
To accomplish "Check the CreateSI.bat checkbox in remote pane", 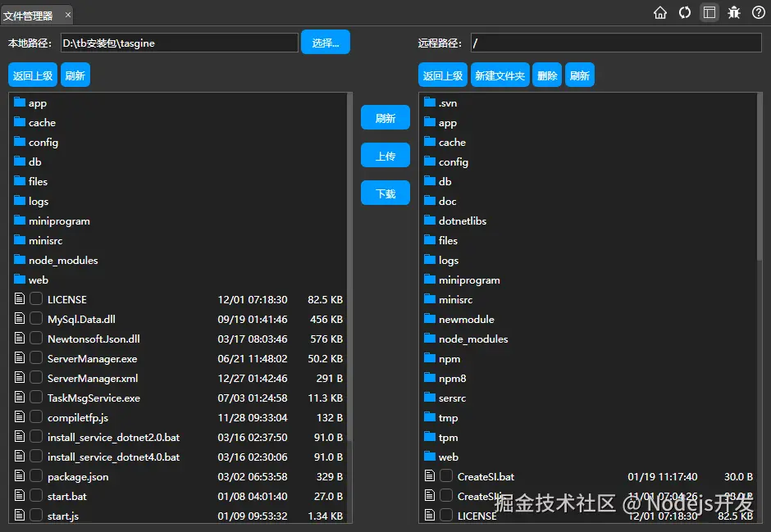I will (x=447, y=476).
